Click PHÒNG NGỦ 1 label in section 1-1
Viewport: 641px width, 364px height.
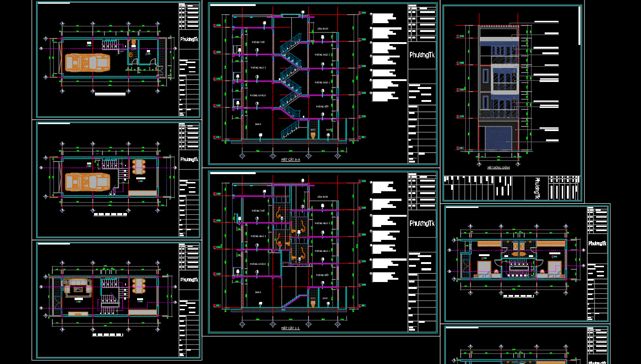[323, 251]
